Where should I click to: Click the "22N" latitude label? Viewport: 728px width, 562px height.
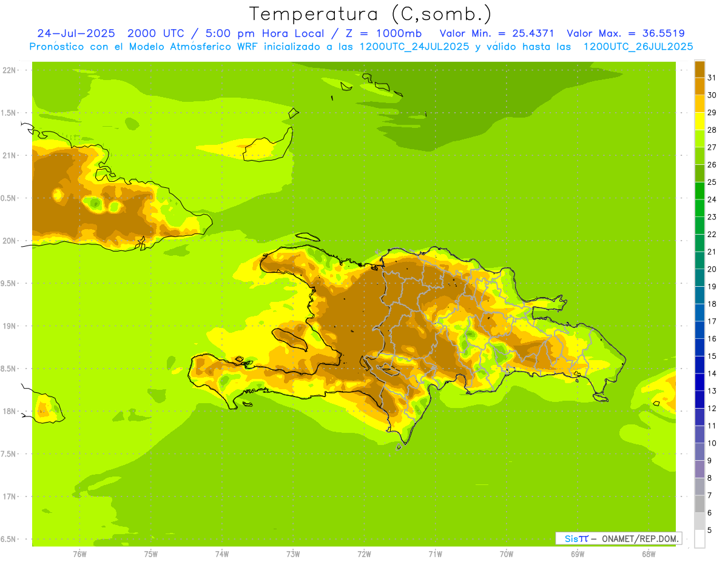coord(10,70)
